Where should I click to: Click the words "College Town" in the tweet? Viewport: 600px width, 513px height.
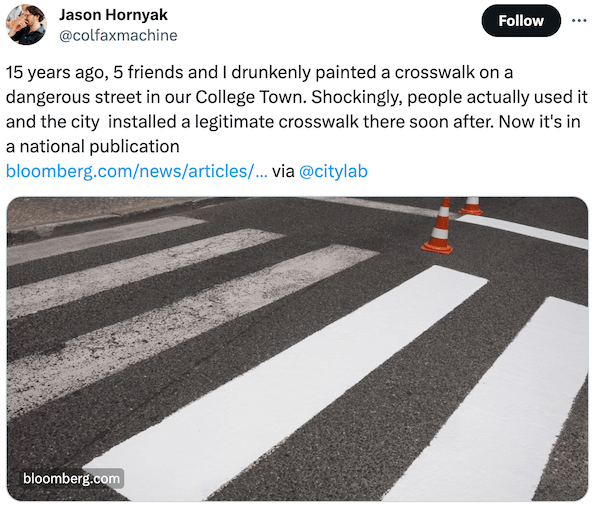(326, 98)
